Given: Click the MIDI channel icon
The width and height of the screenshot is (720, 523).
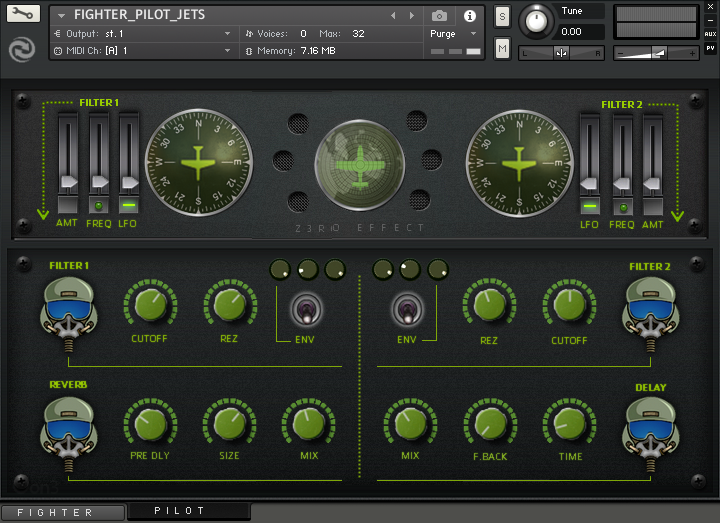Looking at the screenshot, I should [x=58, y=51].
